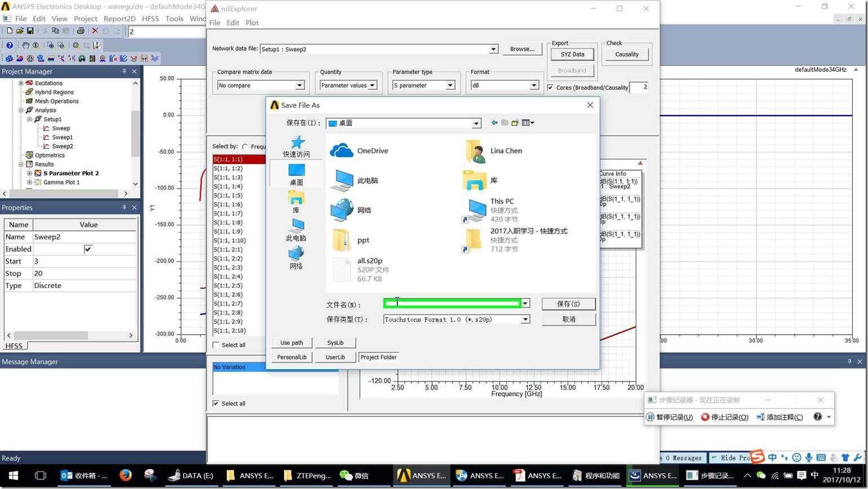Click the Project Folder button in Save dialog
This screenshot has height=489, width=868.
379,357
